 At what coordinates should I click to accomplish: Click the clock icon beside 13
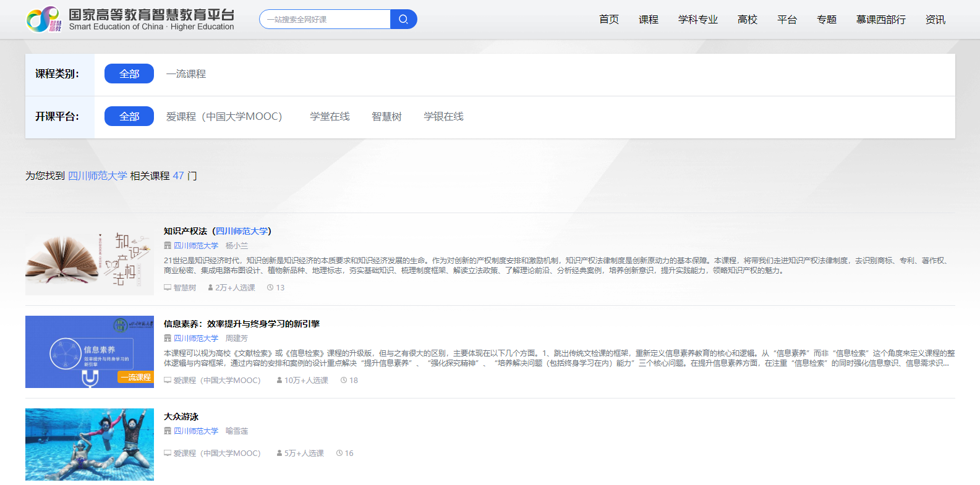coord(270,288)
